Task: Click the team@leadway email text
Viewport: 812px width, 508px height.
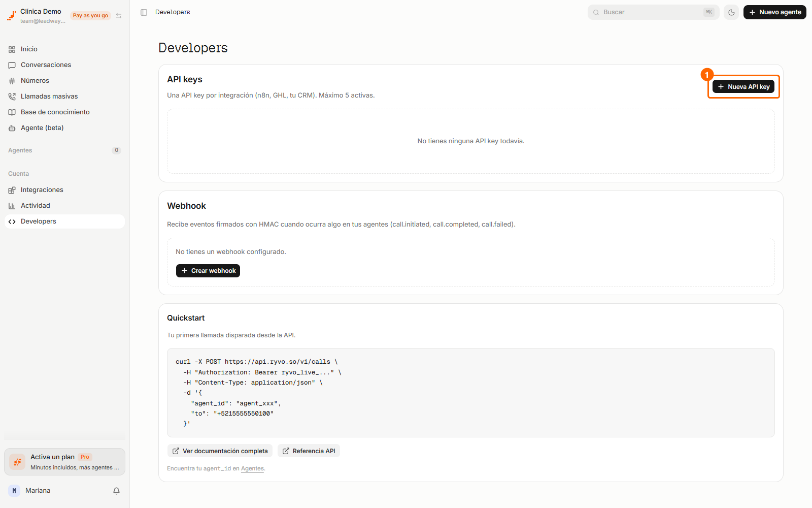Action: (x=43, y=21)
